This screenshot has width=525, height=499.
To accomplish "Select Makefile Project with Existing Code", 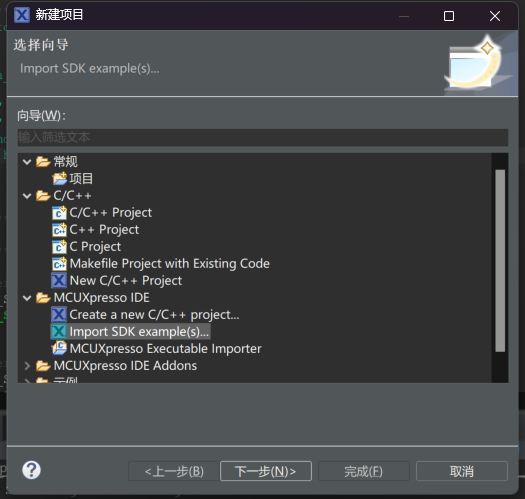I will point(169,264).
